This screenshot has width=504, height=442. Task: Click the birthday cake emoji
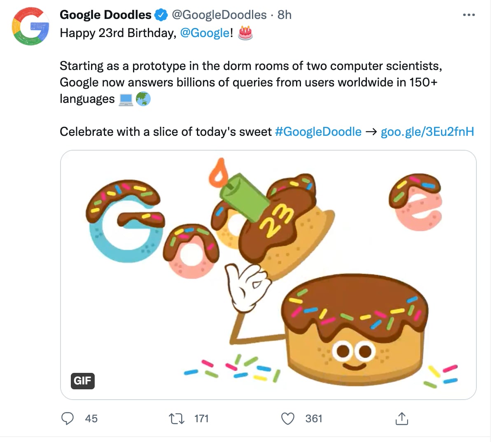[245, 33]
